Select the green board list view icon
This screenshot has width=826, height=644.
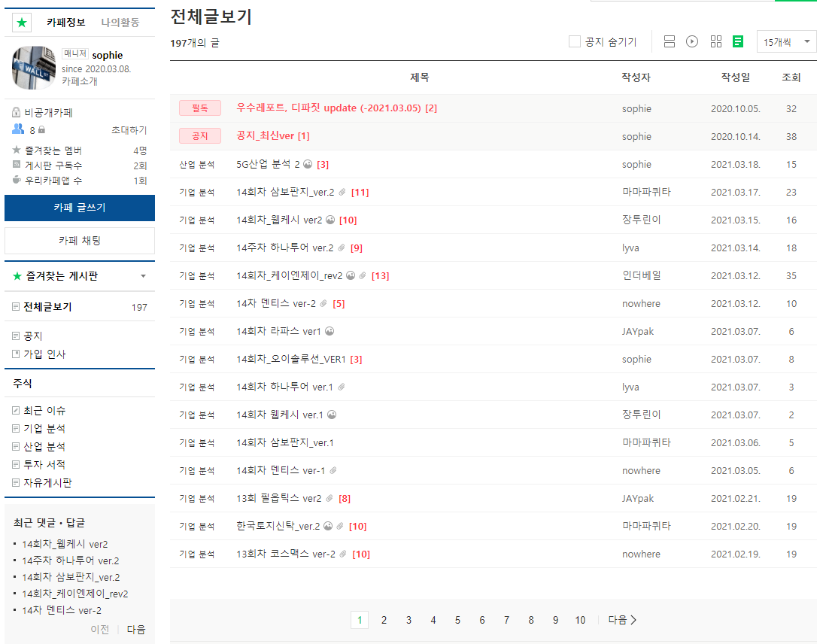click(x=738, y=41)
